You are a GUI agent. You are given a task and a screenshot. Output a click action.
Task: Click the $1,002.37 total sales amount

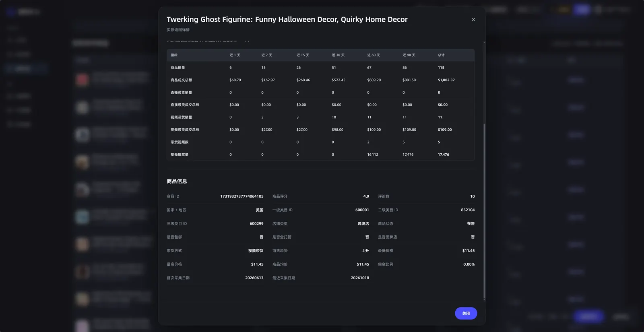click(x=446, y=80)
